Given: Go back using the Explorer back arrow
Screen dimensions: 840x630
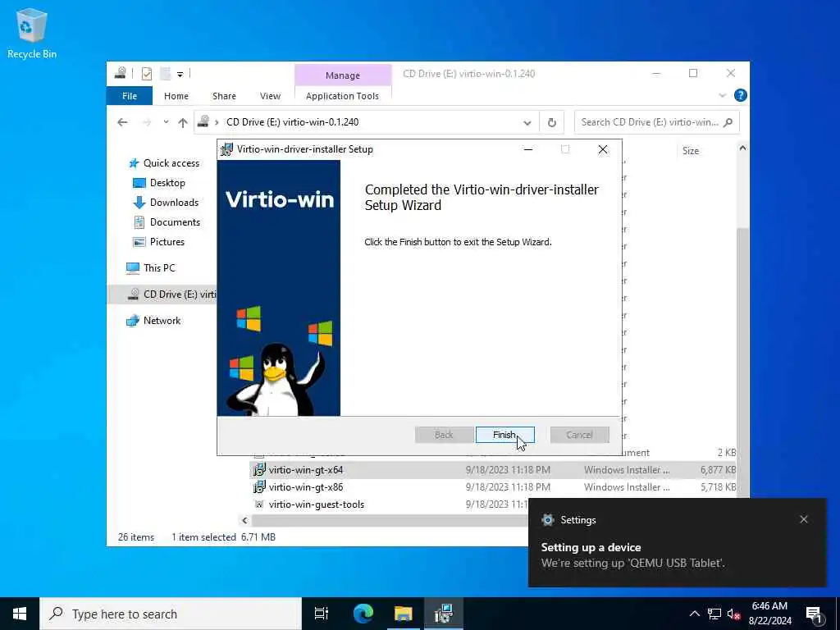Looking at the screenshot, I should tap(123, 123).
